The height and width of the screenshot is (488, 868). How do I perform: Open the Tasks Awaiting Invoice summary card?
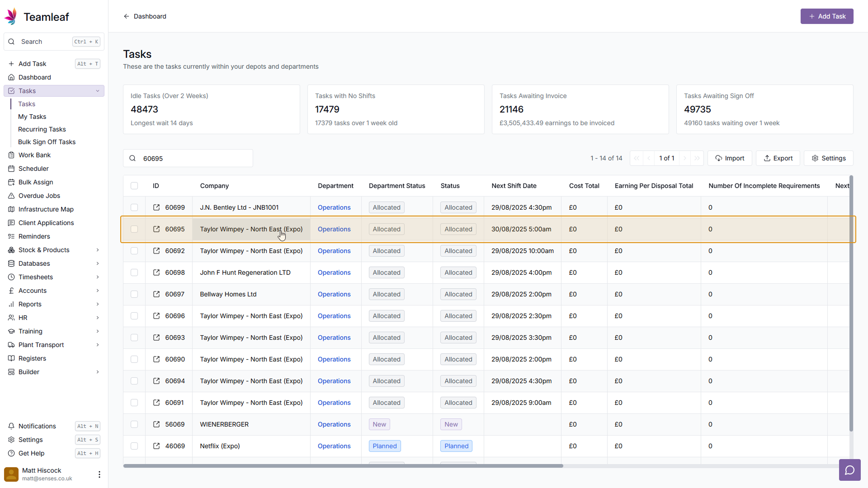(x=580, y=109)
